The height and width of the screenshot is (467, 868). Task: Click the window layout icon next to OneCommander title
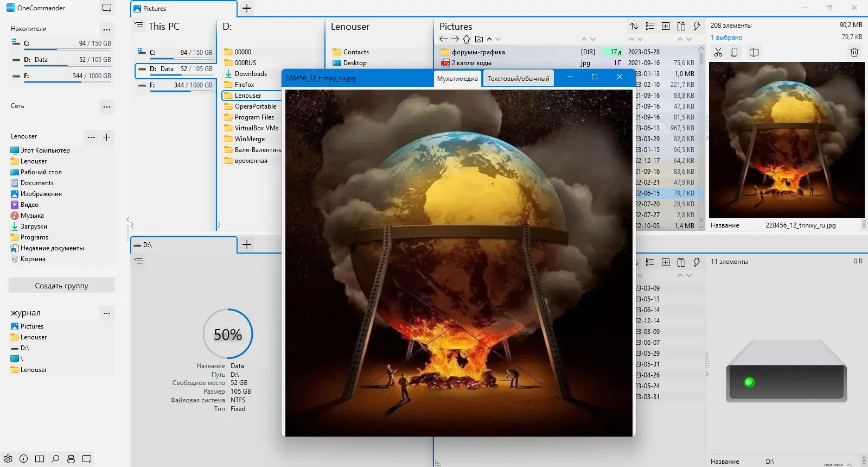click(107, 8)
